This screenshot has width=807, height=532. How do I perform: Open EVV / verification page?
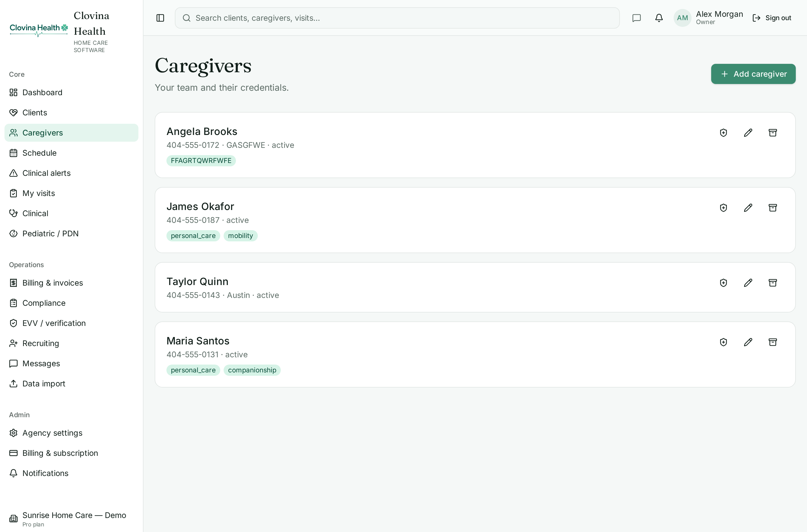coord(71,323)
